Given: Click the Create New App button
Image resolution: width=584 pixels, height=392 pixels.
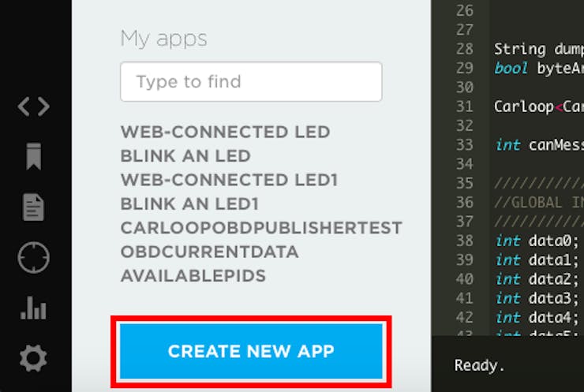Looking at the screenshot, I should tap(251, 351).
